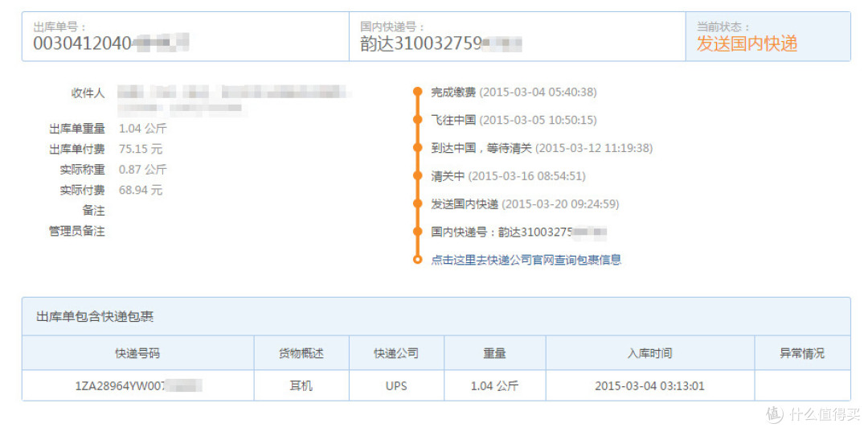Click the 快递号码 column header
Screen dimensions: 868x432
[x=138, y=353]
